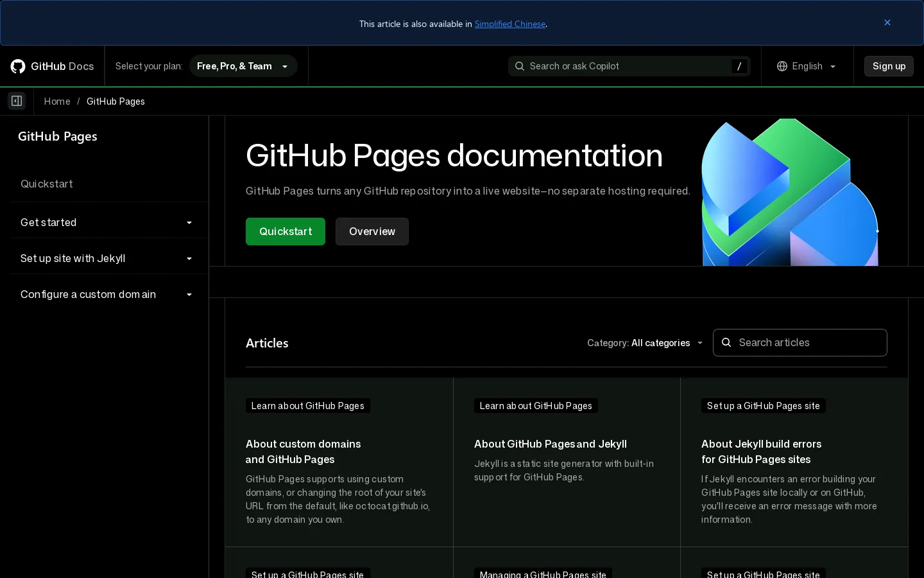Click GitHub Pages in the breadcrumb
Image resolution: width=924 pixels, height=578 pixels.
(116, 101)
